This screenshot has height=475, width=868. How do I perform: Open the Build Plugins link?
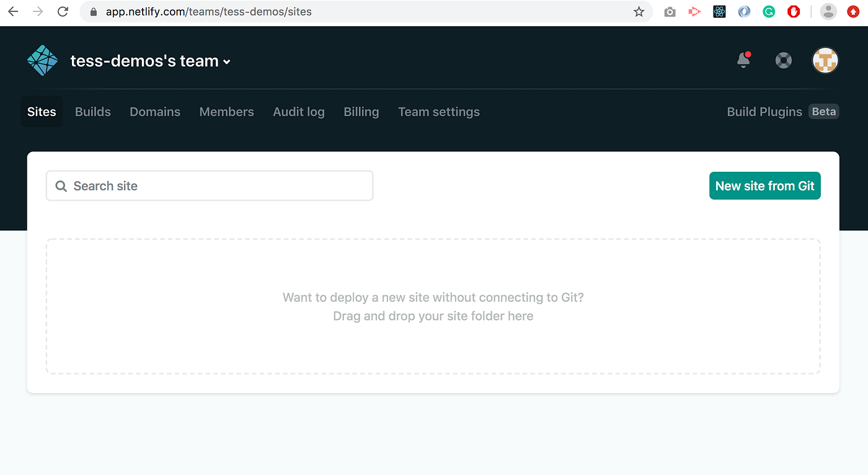click(x=764, y=112)
